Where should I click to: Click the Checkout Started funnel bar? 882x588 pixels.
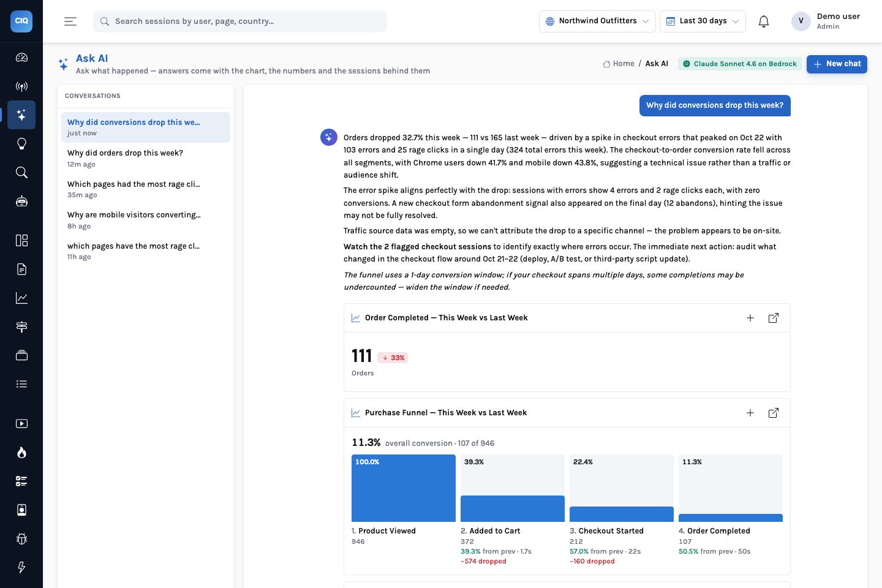622,488
